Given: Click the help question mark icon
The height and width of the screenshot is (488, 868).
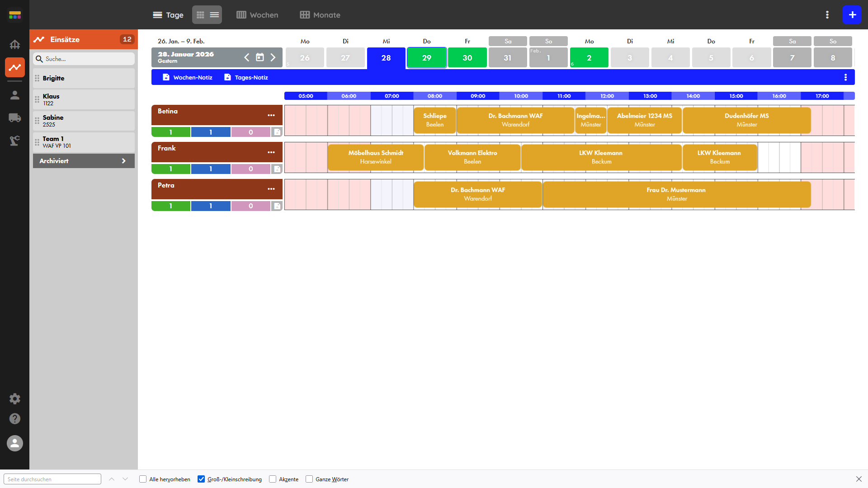Looking at the screenshot, I should coord(15,419).
